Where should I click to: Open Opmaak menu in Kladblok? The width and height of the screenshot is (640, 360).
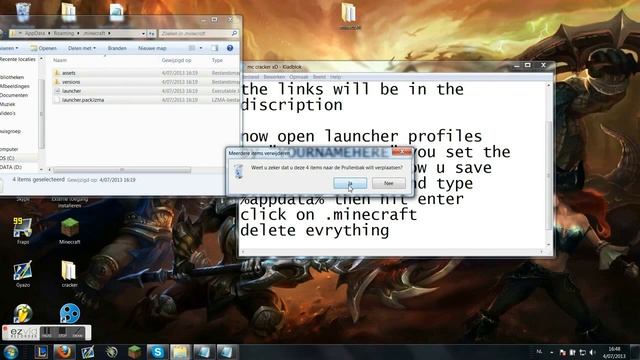pyautogui.click(x=299, y=77)
